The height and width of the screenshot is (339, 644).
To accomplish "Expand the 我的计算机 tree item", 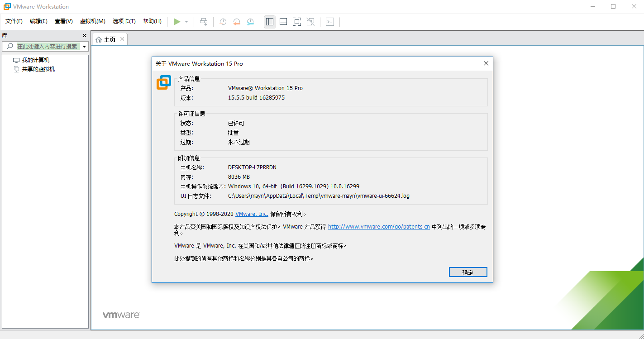I will (x=35, y=60).
